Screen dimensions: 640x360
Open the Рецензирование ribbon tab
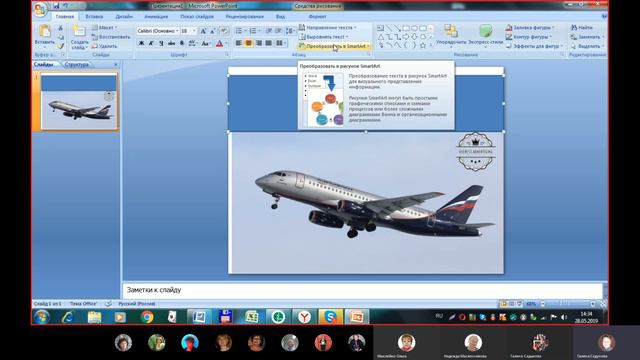(244, 16)
